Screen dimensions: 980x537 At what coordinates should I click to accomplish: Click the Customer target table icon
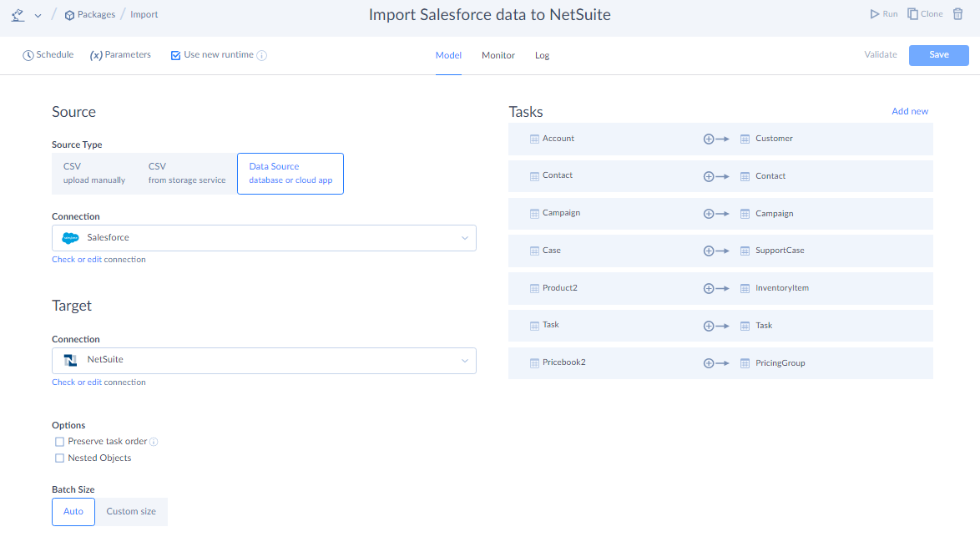point(745,139)
